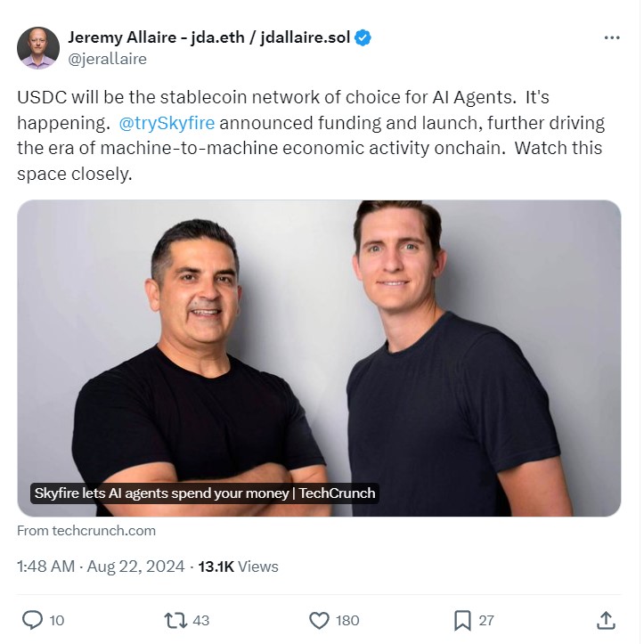This screenshot has width=644, height=644.
Task: Open the share arrow icon
Action: click(606, 620)
